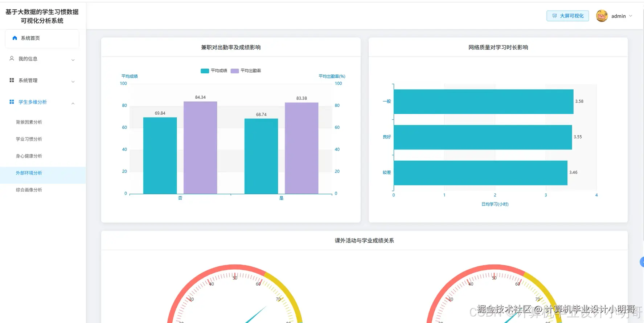Click the 68.74 teal bar for 是

click(x=261, y=156)
